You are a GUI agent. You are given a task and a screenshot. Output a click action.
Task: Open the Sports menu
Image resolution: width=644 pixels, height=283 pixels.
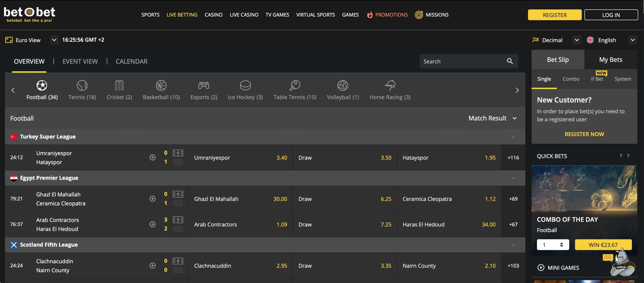point(150,15)
